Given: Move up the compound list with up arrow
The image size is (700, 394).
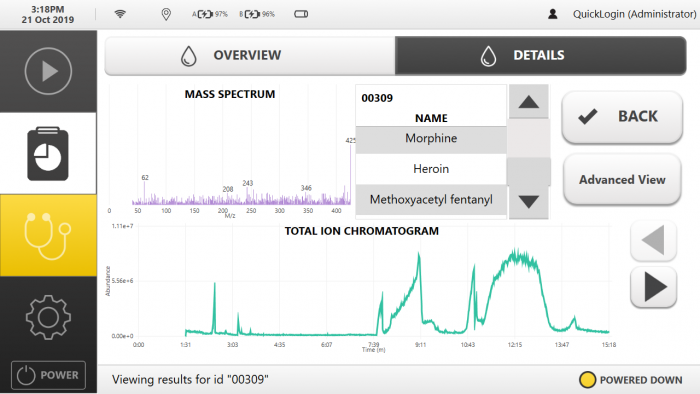Looking at the screenshot, I should (x=529, y=102).
